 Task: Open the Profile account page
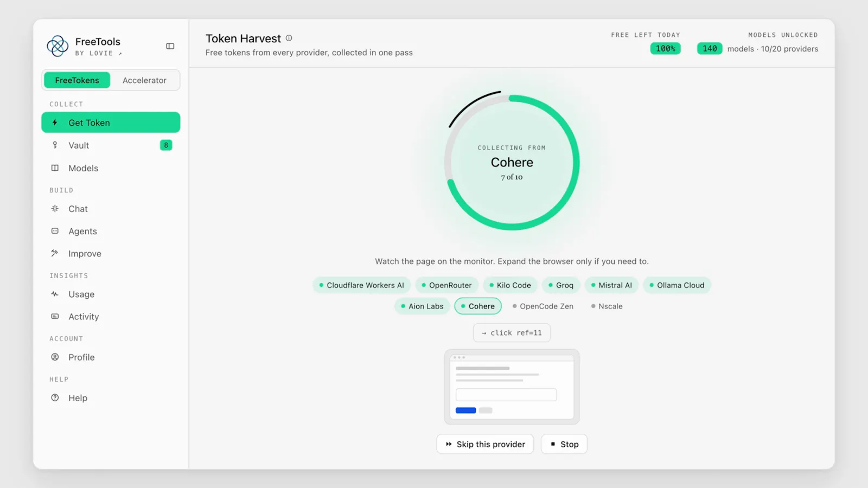111,357
